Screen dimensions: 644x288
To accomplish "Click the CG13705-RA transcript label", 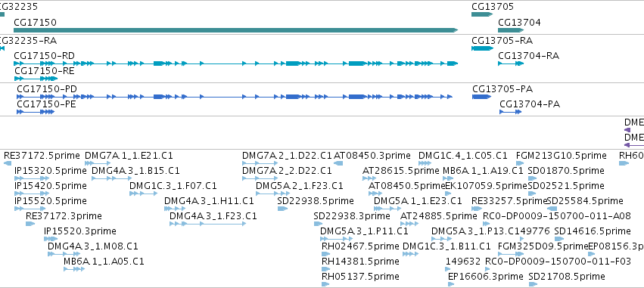I will (502, 41).
